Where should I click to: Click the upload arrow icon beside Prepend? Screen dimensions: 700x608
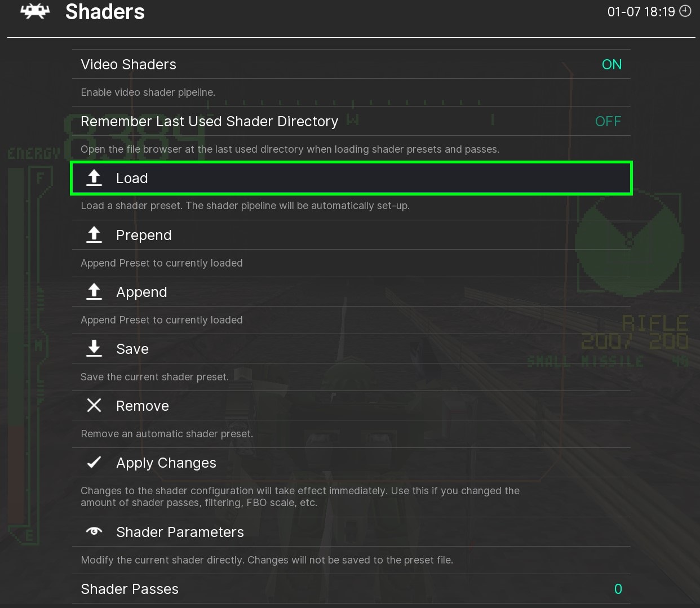(x=94, y=235)
